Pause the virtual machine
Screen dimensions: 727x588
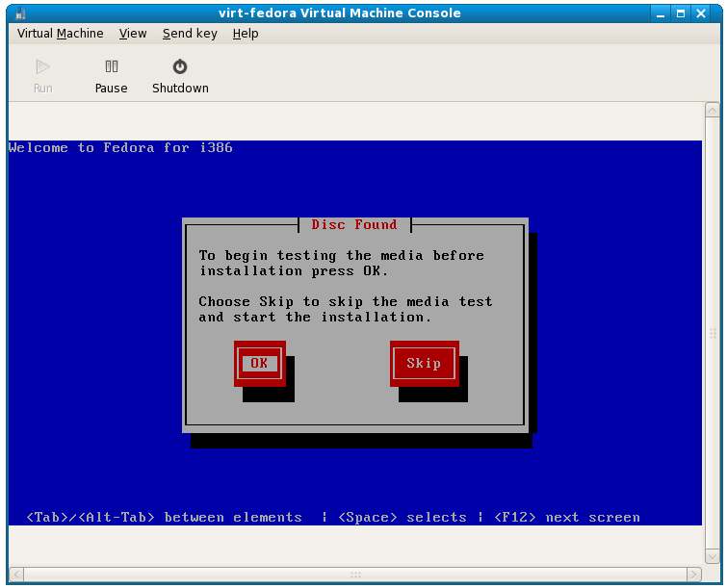click(x=112, y=76)
